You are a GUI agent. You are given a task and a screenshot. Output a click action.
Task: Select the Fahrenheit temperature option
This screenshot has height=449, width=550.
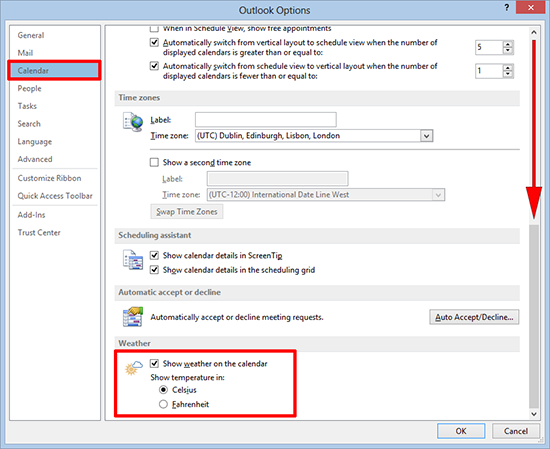coord(163,404)
